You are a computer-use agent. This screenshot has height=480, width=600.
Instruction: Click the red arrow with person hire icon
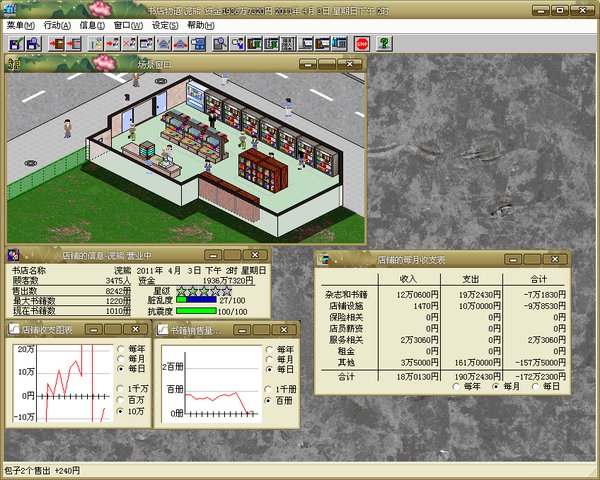113,44
